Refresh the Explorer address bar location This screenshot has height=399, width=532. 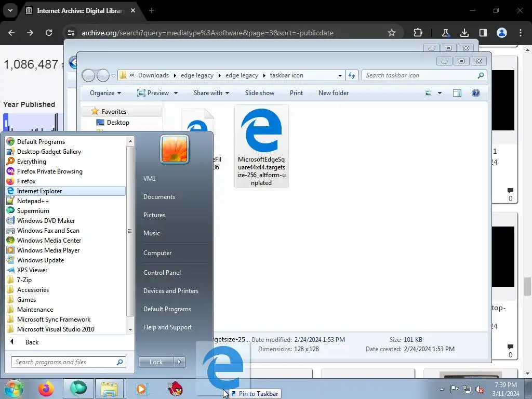[x=352, y=75]
